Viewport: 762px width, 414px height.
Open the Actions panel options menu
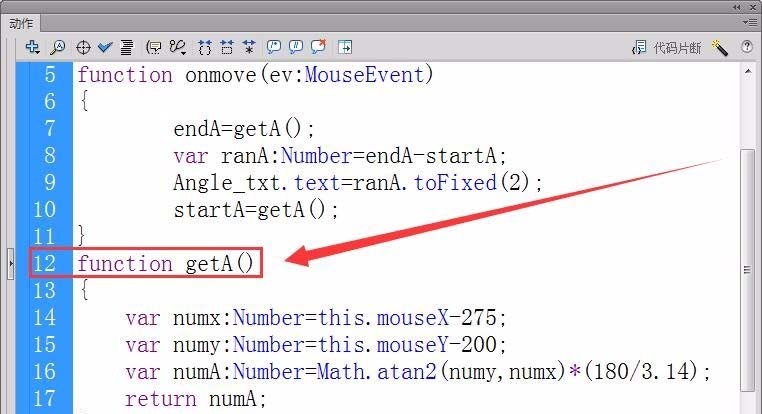[x=749, y=22]
